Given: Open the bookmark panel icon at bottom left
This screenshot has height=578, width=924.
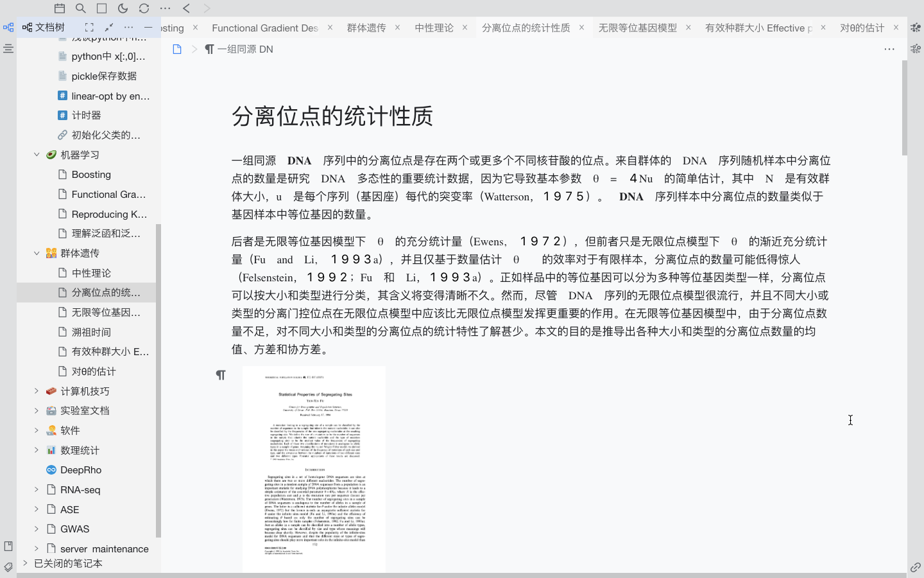Looking at the screenshot, I should [8, 546].
